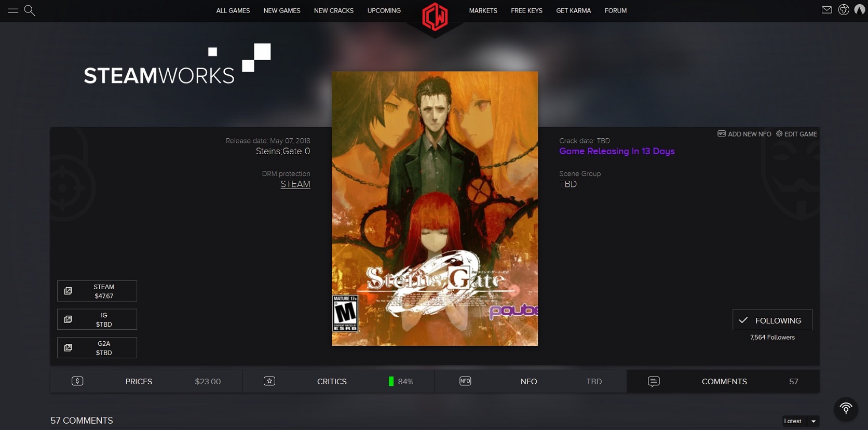Click the Steins;Gate 0 game title

(283, 151)
